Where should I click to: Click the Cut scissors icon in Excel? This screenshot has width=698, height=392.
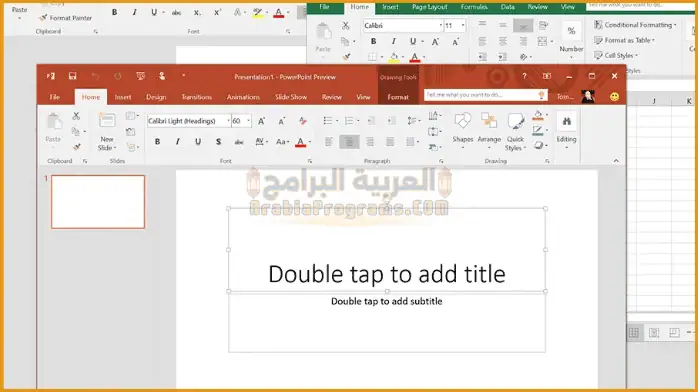pyautogui.click(x=345, y=26)
